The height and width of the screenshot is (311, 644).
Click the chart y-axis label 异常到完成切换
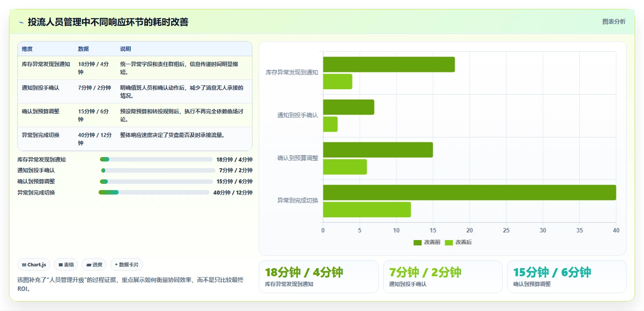pyautogui.click(x=298, y=201)
